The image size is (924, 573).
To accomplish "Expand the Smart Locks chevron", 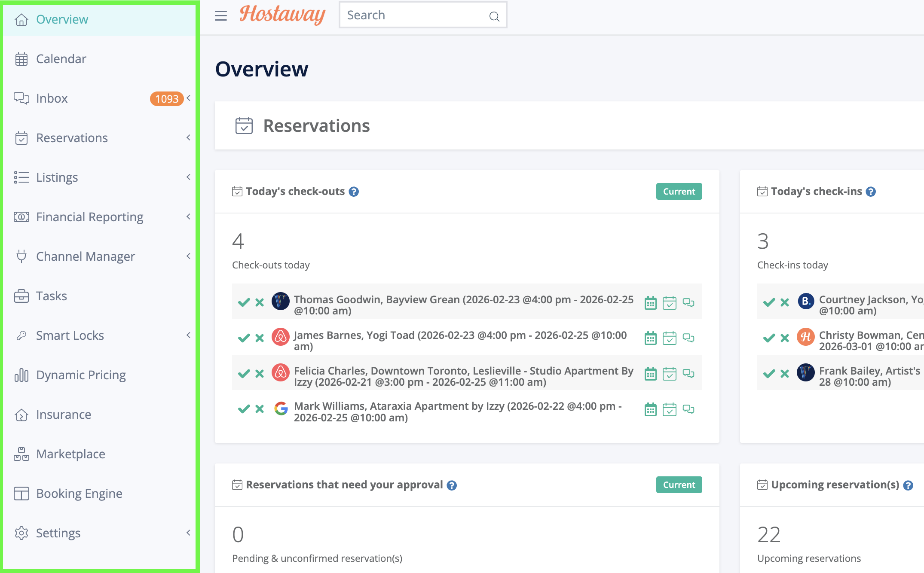I will (x=189, y=335).
